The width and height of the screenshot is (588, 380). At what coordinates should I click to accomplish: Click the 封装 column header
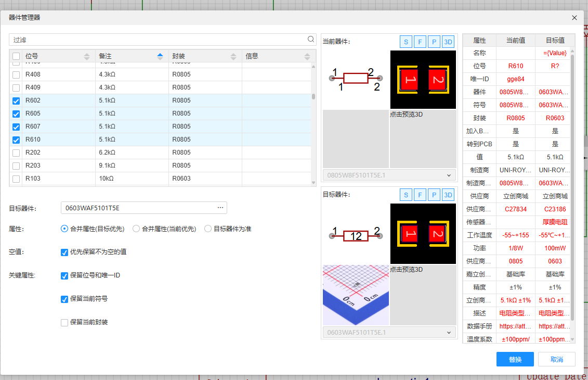pos(198,56)
